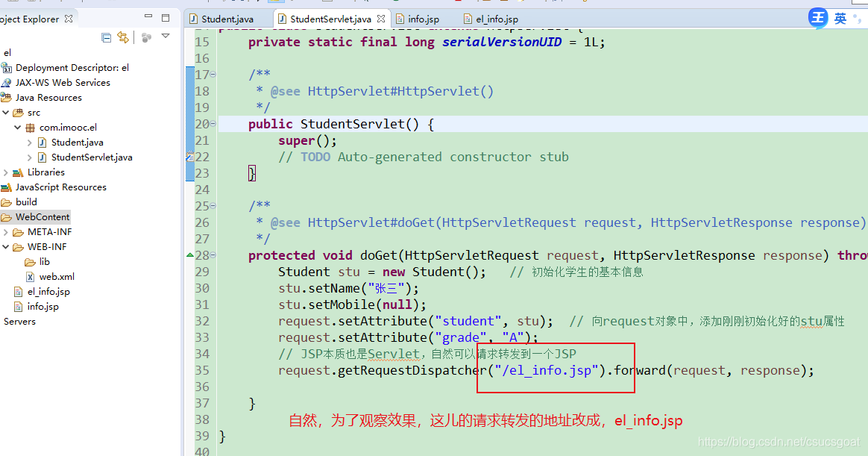Viewport: 868px width, 456px height.
Task: Select JAX-WS Web Services node
Action: (x=63, y=83)
